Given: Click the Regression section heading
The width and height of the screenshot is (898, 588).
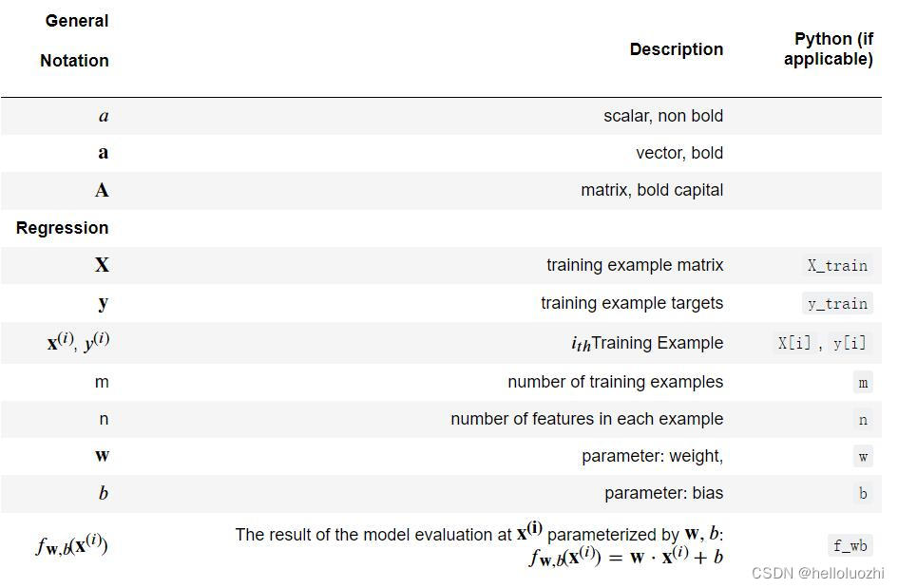Looking at the screenshot, I should 62,228.
